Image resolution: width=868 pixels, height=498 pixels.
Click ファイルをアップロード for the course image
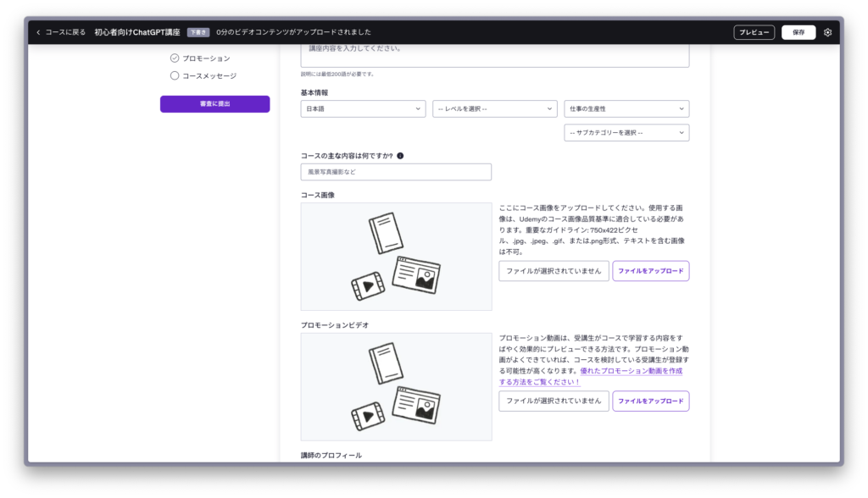650,271
